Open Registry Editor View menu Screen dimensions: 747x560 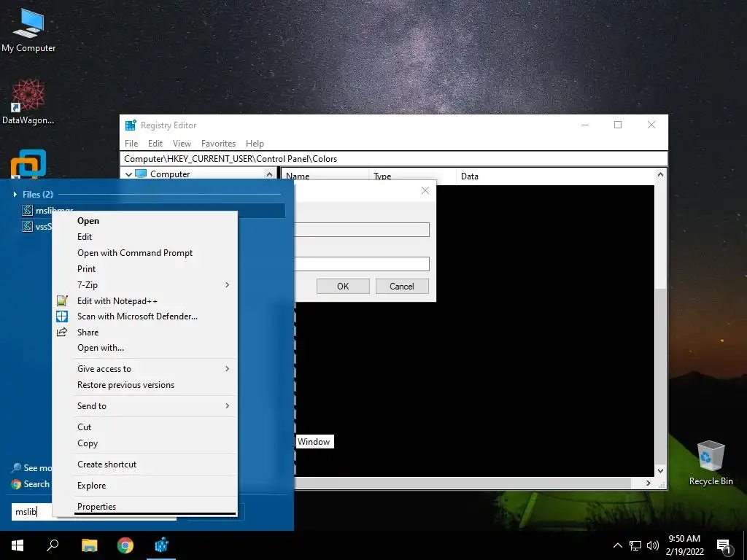coord(182,144)
